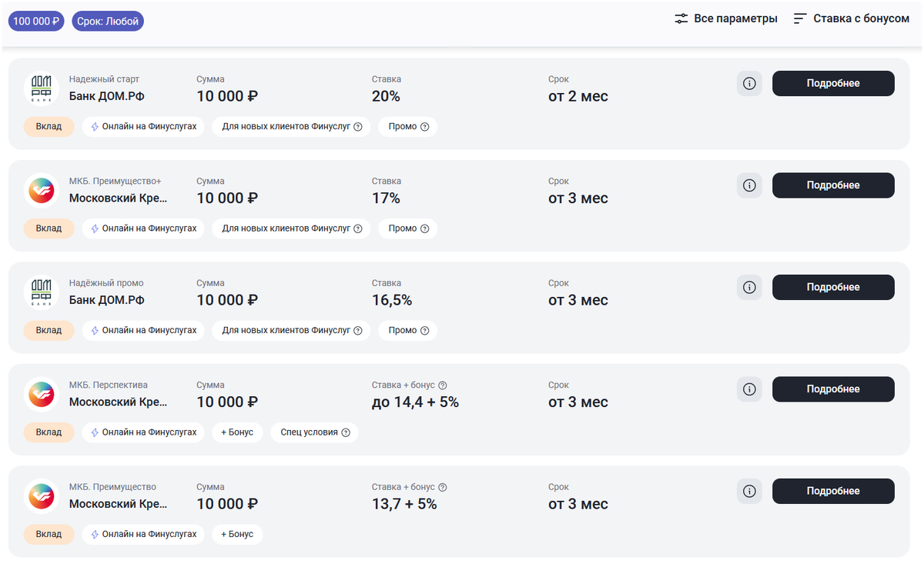Click rate value 20%
The width and height of the screenshot is (924, 567).
(386, 97)
